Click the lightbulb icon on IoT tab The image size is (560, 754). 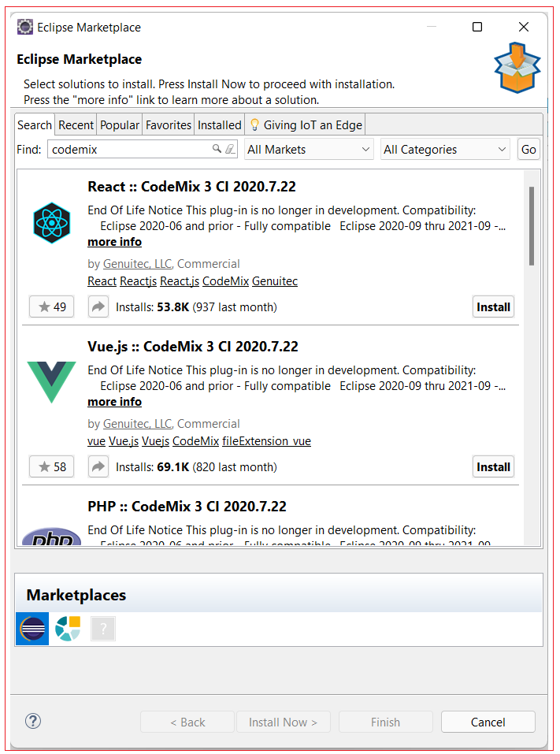click(254, 125)
